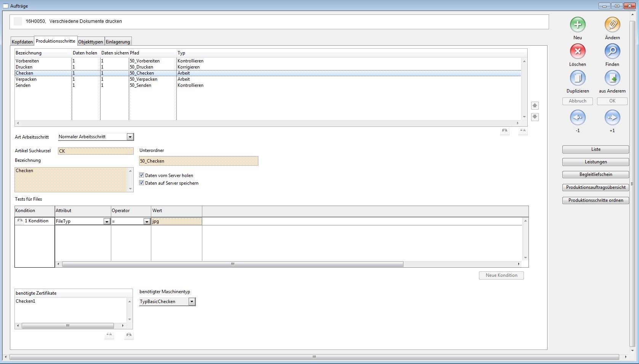Go to previous record with -1 arrow
This screenshot has height=364, width=639.
(577, 118)
